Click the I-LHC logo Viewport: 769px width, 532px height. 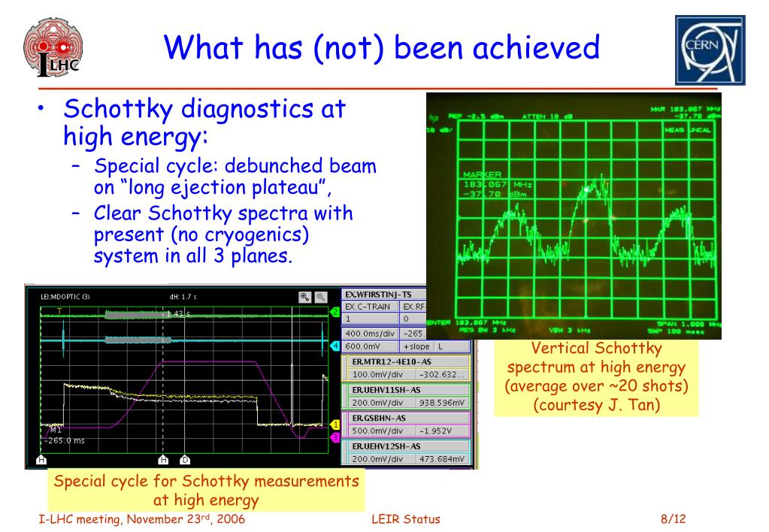53,47
